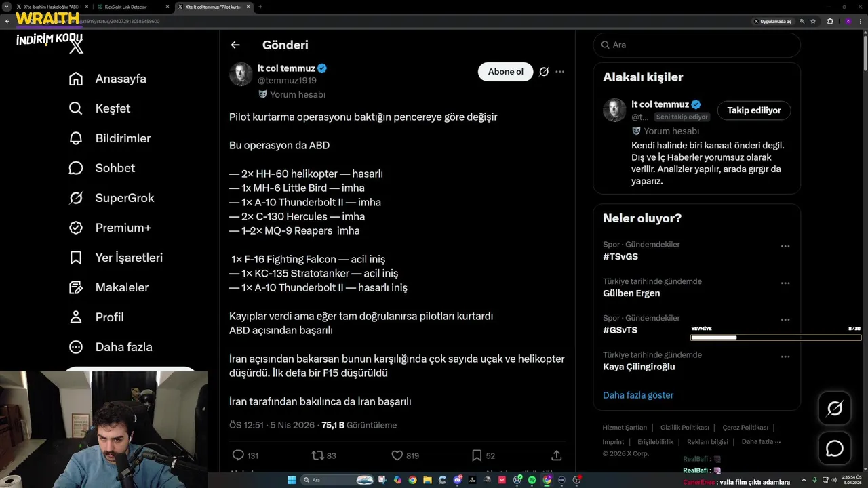Expand the browser tab search dropdown
This screenshot has height=488, width=868.
point(7,7)
